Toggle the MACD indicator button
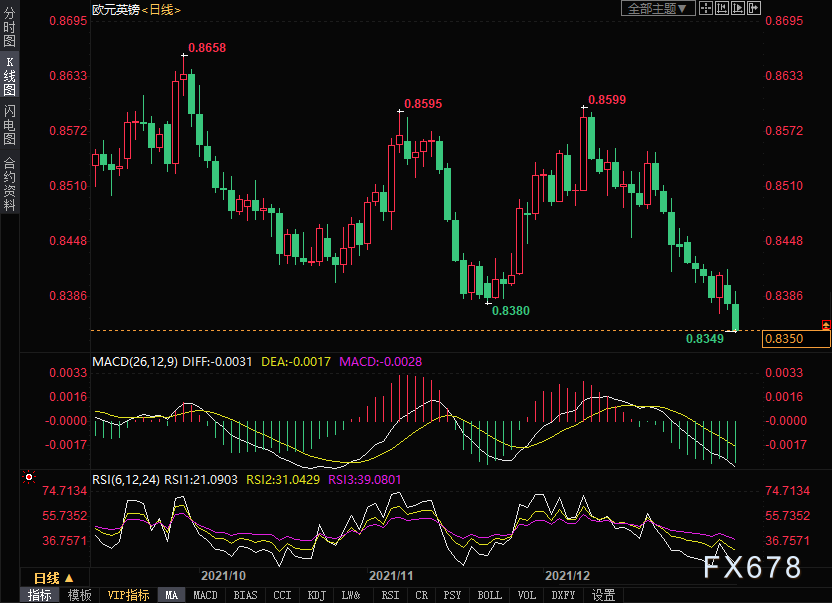The image size is (832, 603). [x=205, y=595]
